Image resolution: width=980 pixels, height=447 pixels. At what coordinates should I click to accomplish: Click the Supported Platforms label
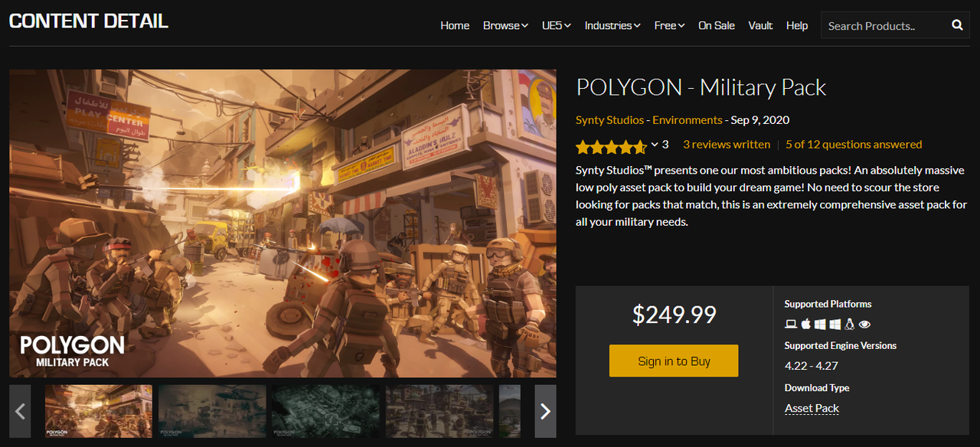click(x=828, y=304)
